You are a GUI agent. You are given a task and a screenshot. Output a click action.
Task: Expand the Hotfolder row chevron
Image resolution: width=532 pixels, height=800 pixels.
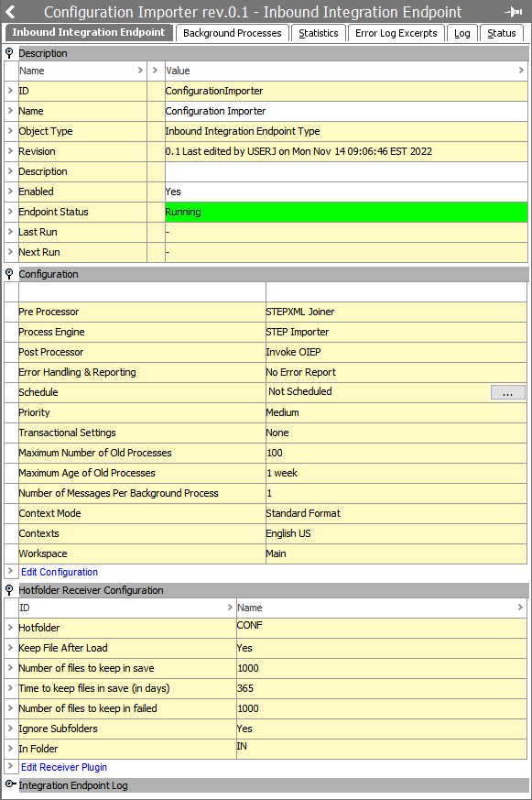(10, 628)
